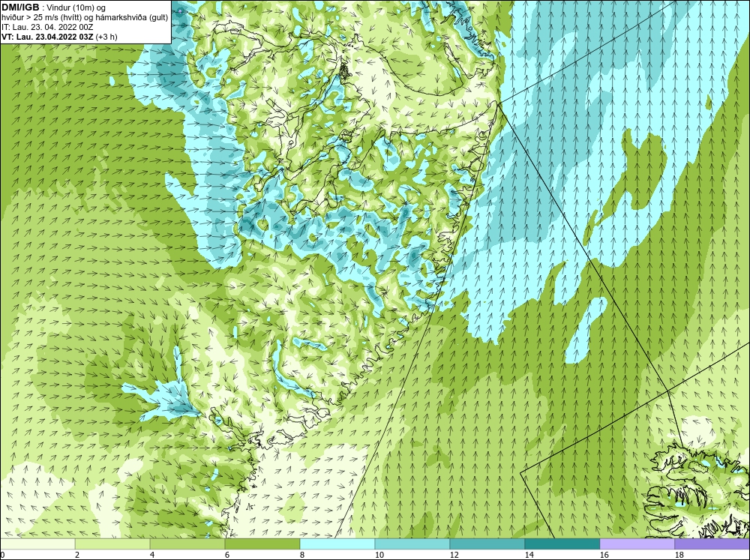Click legend tick label '2'
This screenshot has width=750, height=560.
(x=77, y=555)
